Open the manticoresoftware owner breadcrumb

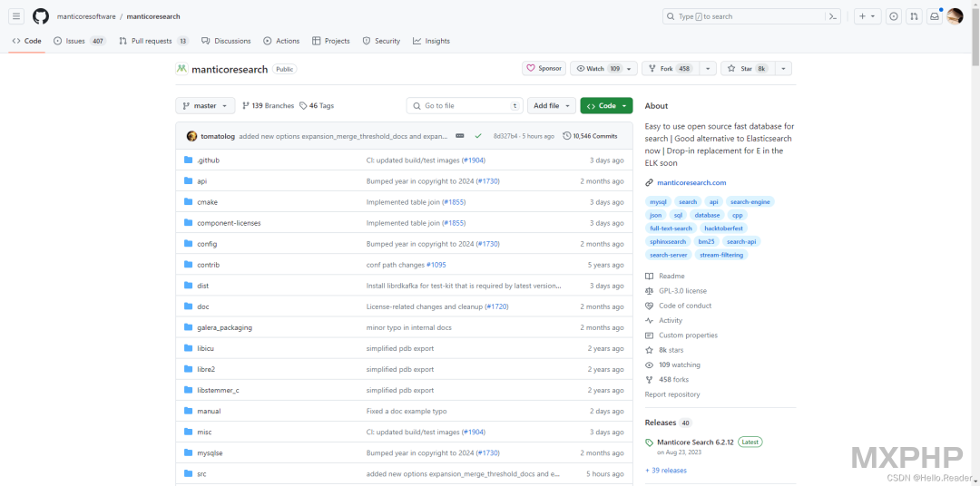pos(86,16)
